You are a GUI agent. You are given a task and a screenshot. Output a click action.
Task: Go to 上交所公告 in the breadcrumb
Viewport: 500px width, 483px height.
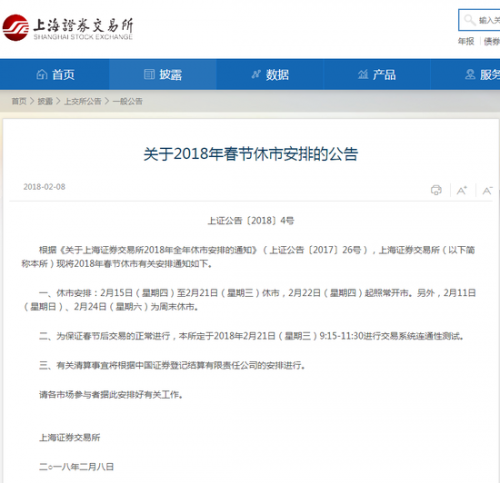pyautogui.click(x=83, y=101)
